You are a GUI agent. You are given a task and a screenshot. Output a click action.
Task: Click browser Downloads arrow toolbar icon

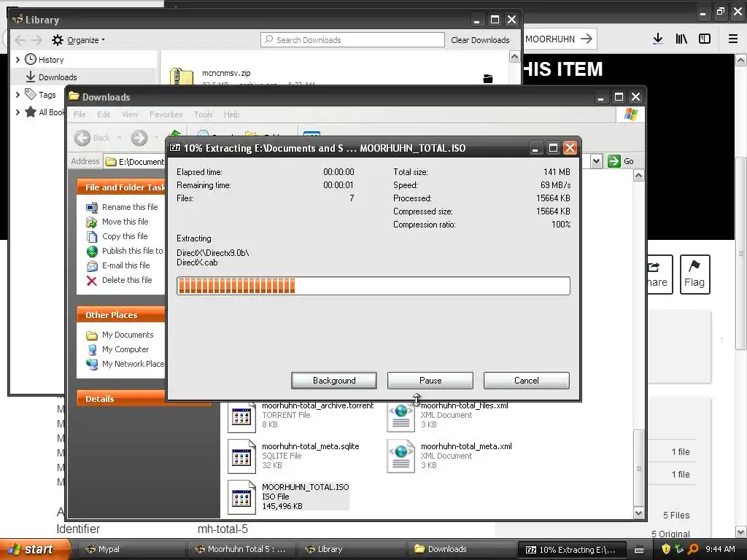point(657,39)
